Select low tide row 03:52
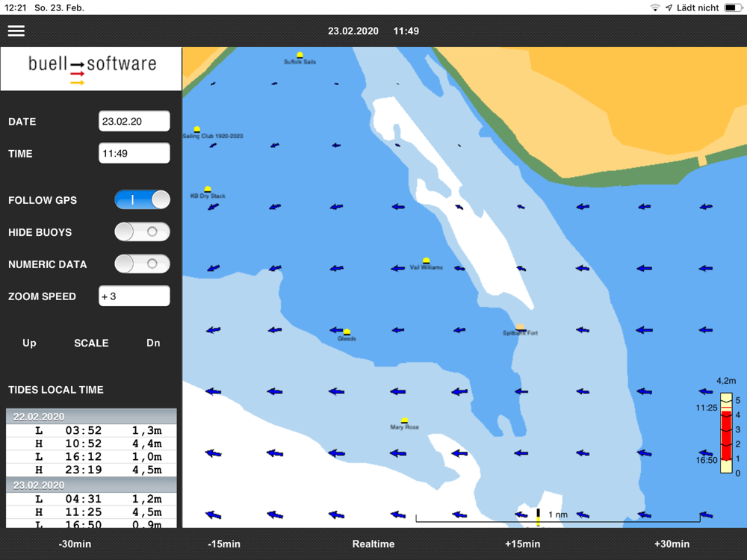Viewport: 747px width, 560px height. (x=91, y=431)
